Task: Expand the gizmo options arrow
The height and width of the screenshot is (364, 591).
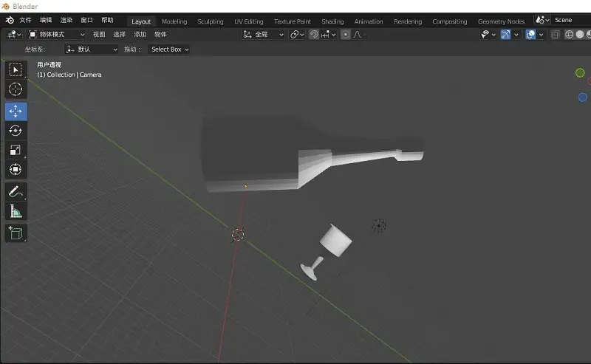Action: point(516,35)
